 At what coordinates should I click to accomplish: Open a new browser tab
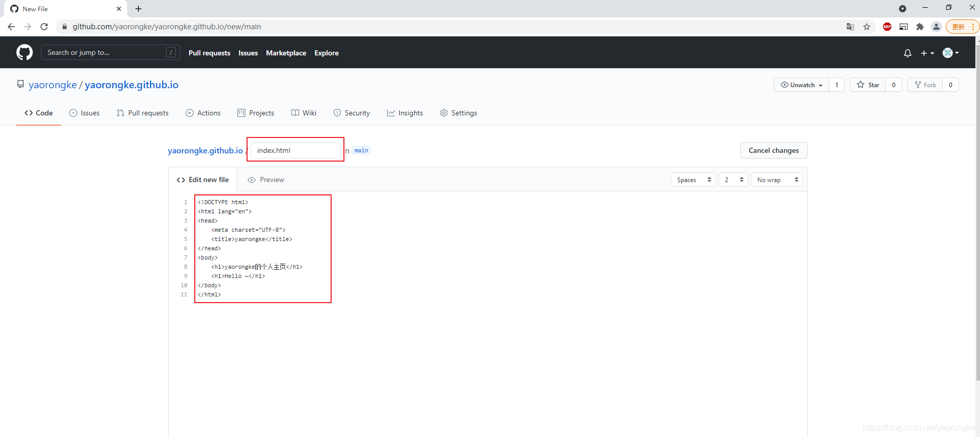138,9
